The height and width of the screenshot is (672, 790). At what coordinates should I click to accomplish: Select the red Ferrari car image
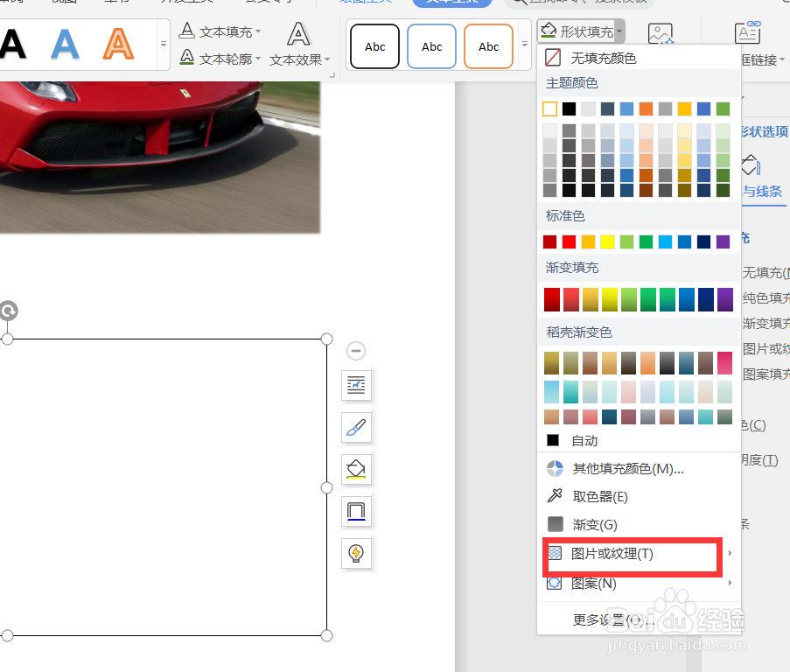pos(160,157)
